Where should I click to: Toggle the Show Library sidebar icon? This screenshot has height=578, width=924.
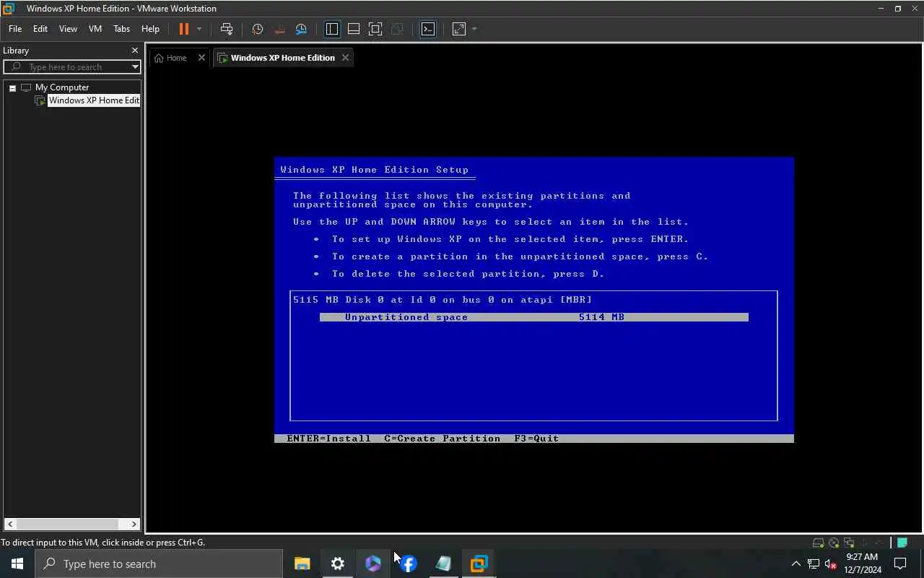pyautogui.click(x=332, y=29)
